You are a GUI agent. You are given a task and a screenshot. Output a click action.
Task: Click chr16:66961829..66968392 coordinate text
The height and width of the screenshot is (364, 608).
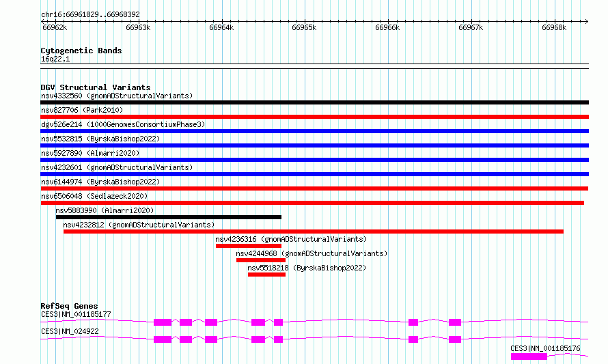coord(90,15)
